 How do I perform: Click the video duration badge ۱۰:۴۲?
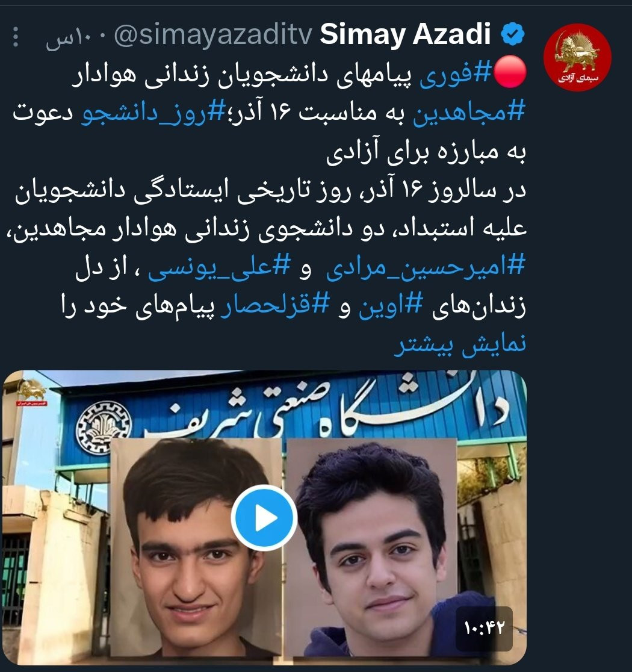[484, 628]
